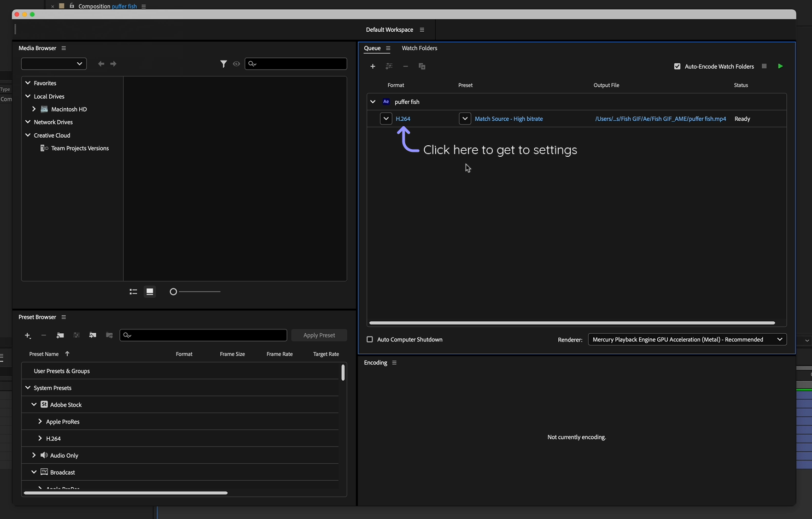
Task: Start the queue with the green play icon
Action: [780, 66]
